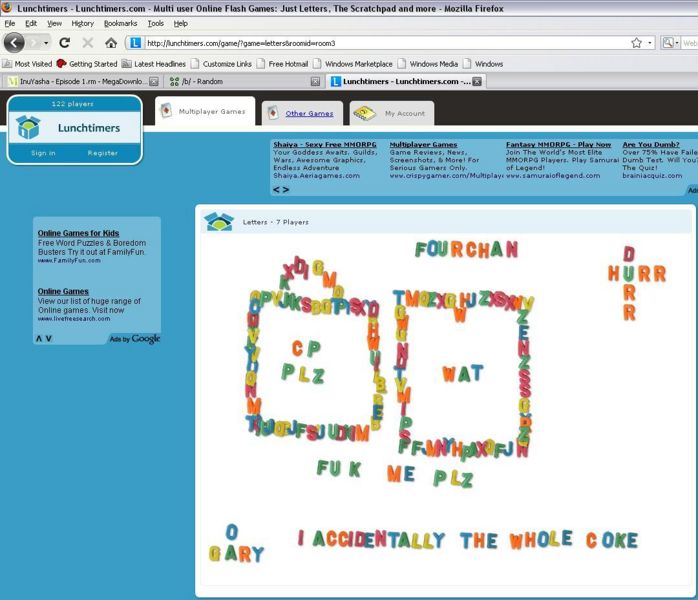Image resolution: width=698 pixels, height=600 pixels.
Task: Switch to the Other Games tab
Action: pos(309,113)
